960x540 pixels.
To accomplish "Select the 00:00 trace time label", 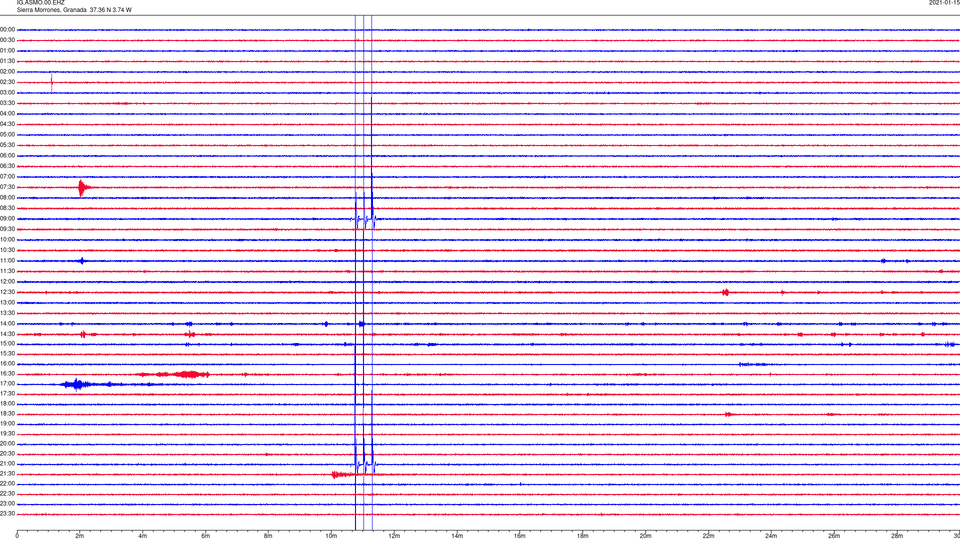I will (7, 29).
